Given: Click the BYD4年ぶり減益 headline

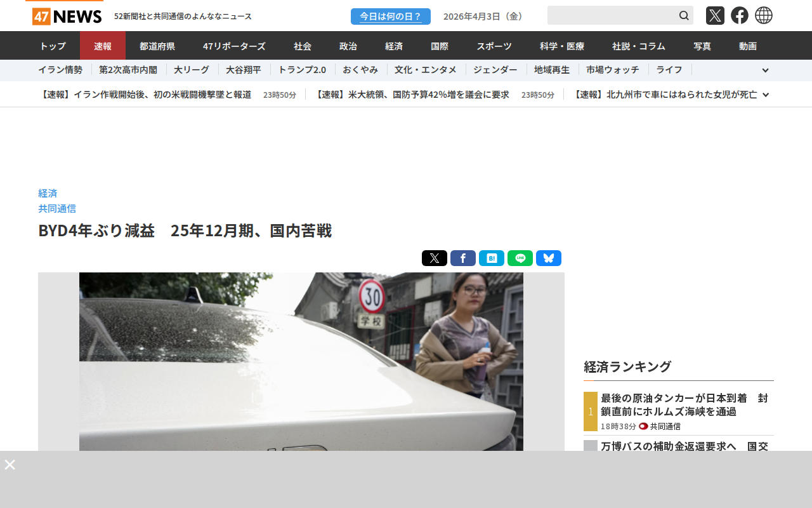Looking at the screenshot, I should [185, 231].
